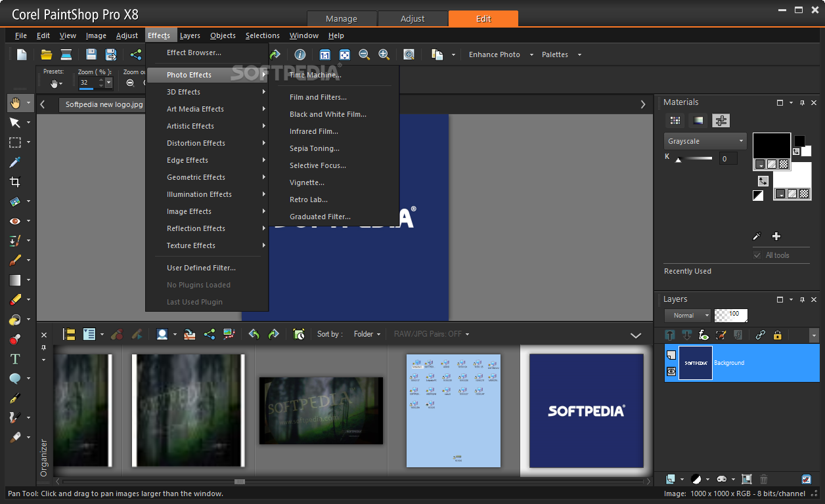Open the Normal blend mode dropdown

tap(688, 315)
